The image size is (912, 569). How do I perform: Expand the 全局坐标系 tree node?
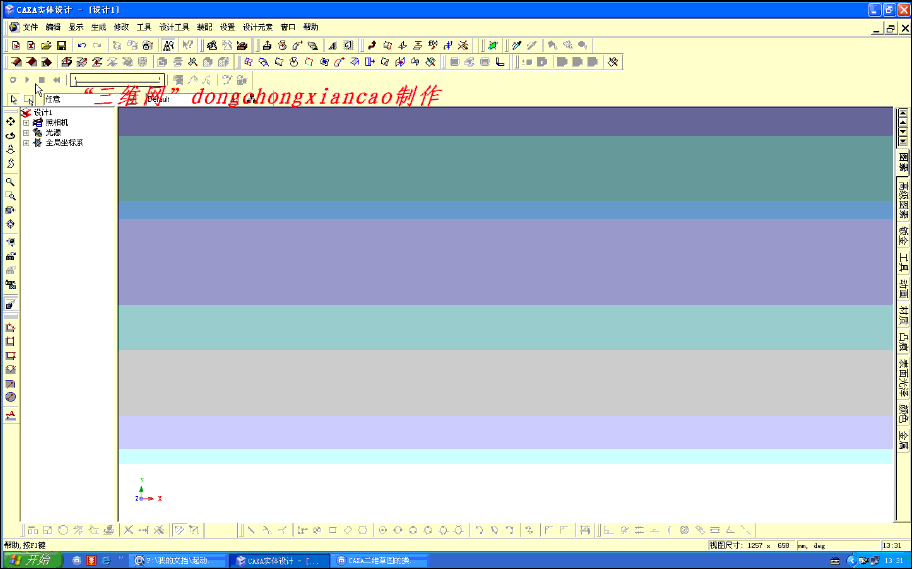26,143
